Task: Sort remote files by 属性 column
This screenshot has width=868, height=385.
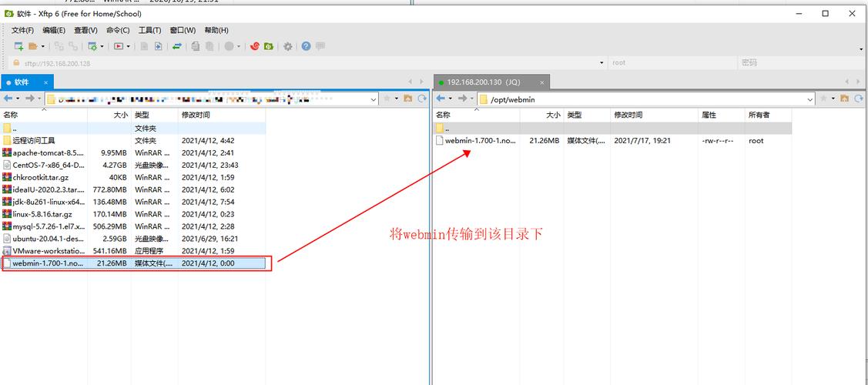Action: [722, 115]
